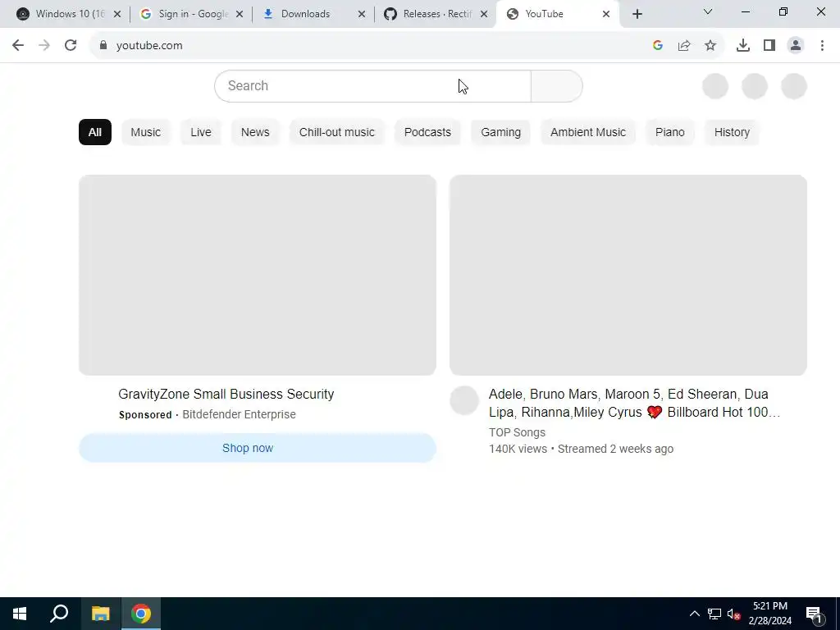Select the Gaming filter chip
Image resolution: width=840 pixels, height=630 pixels.
[501, 132]
